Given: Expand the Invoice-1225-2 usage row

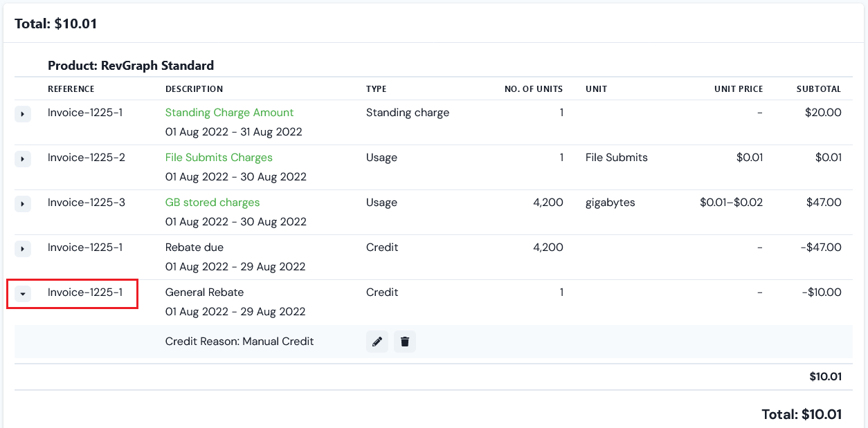Looking at the screenshot, I should click(23, 158).
